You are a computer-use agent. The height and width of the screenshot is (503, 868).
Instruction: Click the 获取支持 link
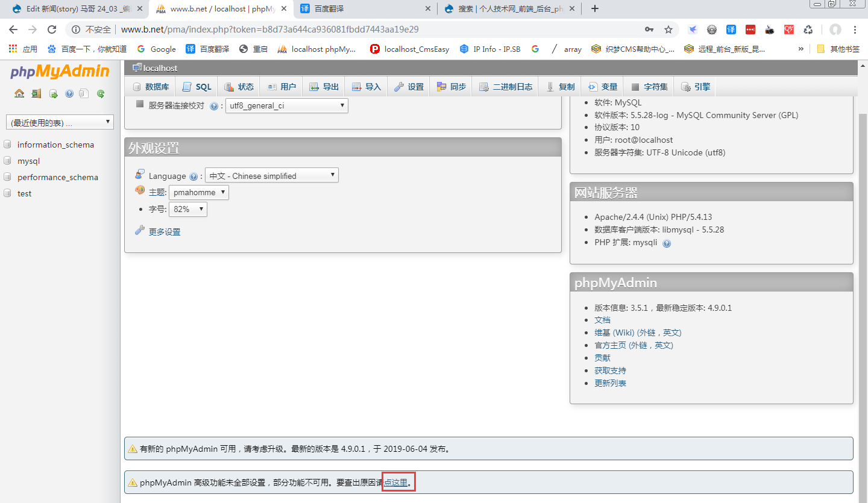coord(610,370)
